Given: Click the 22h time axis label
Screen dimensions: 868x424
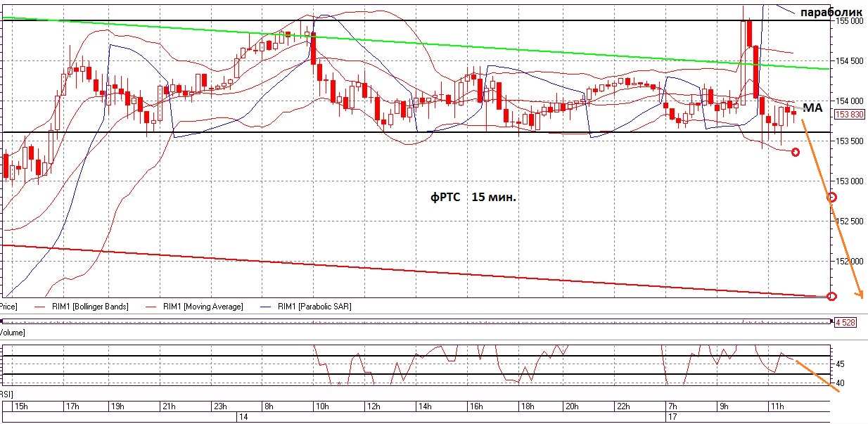Looking at the screenshot, I should (624, 407).
